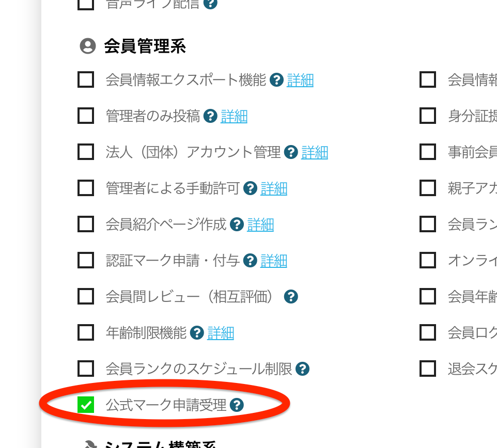Open 詳細 link for 認証マーク申請・付与
The width and height of the screenshot is (497, 448).
coord(274,261)
